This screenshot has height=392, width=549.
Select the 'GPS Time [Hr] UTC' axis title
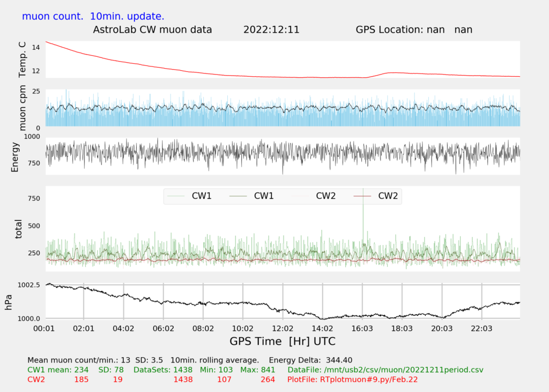(x=283, y=342)
